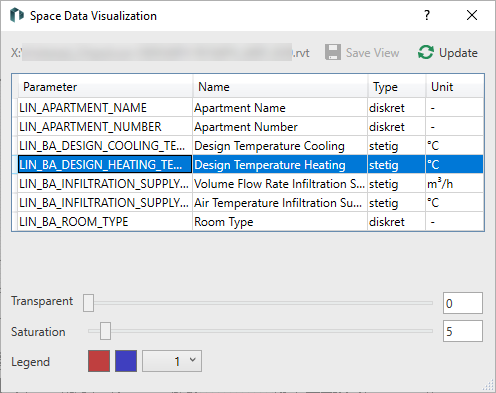Screen dimensions: 496x393
Task: Click the Saturation value input field
Action: click(x=463, y=331)
